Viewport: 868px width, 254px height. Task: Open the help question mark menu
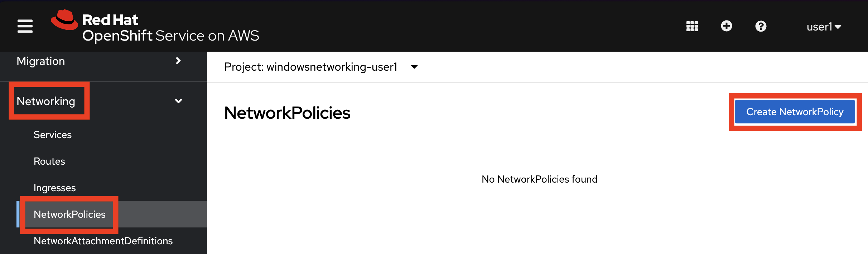pyautogui.click(x=761, y=26)
